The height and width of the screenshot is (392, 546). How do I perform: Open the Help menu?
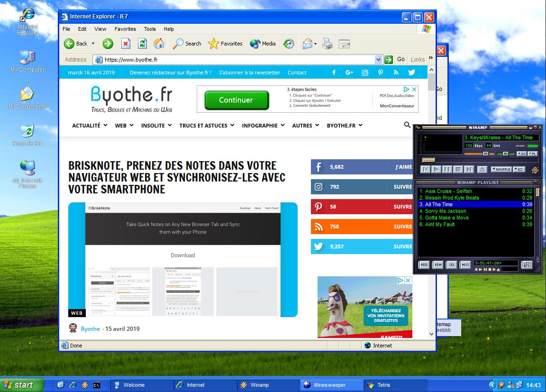click(x=169, y=29)
